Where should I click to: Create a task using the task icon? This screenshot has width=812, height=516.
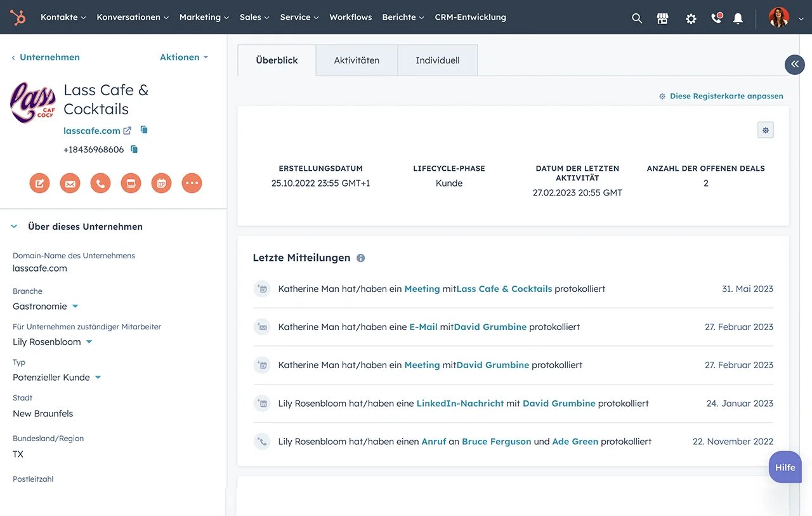coord(131,183)
